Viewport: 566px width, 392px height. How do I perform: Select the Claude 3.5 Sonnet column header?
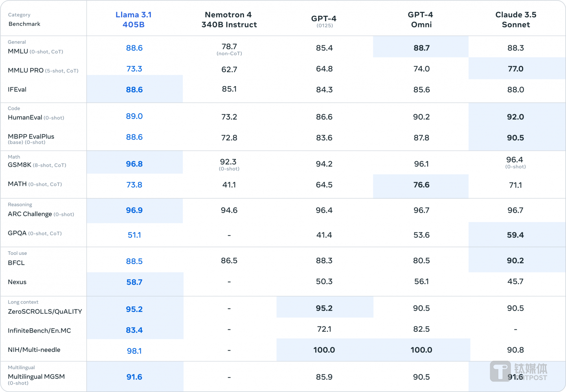pos(516,20)
